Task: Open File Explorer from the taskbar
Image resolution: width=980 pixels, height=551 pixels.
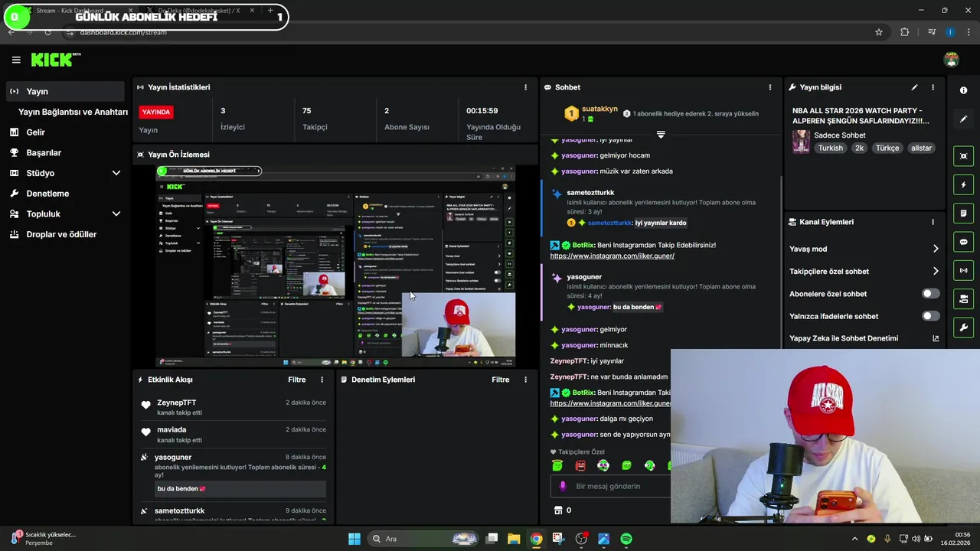Action: click(x=514, y=539)
